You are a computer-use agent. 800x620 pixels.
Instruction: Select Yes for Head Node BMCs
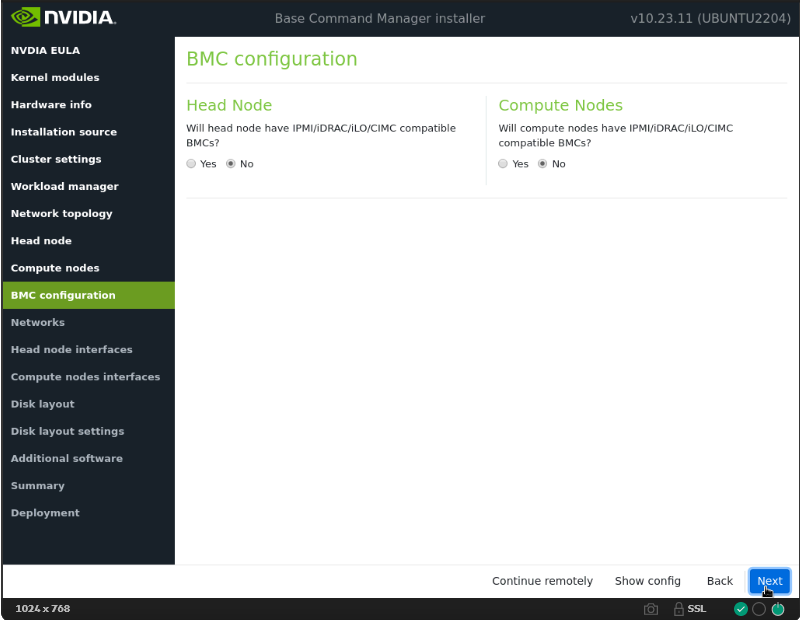click(x=192, y=164)
